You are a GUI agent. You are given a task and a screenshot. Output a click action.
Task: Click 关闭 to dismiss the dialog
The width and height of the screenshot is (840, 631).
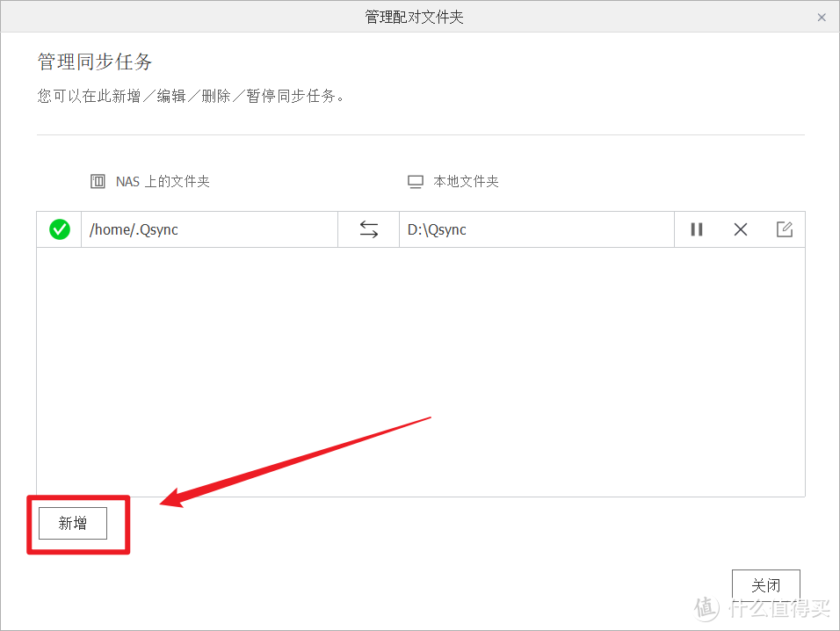click(765, 585)
